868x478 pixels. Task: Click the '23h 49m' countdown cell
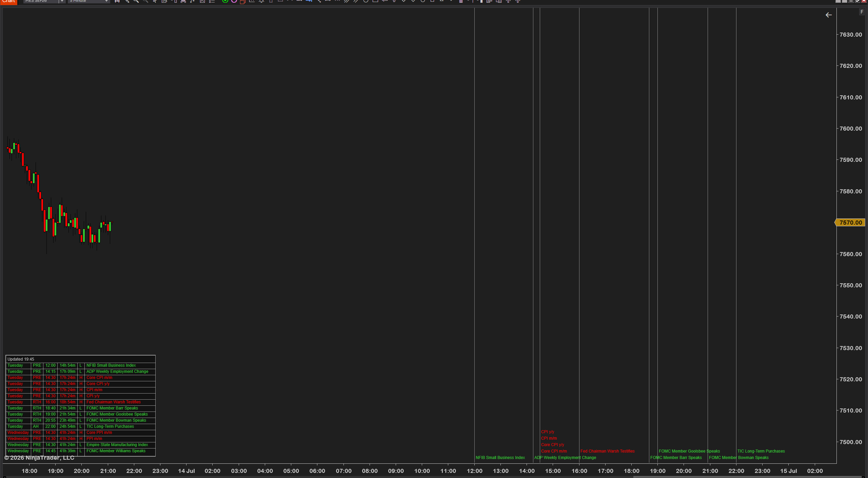tap(67, 420)
